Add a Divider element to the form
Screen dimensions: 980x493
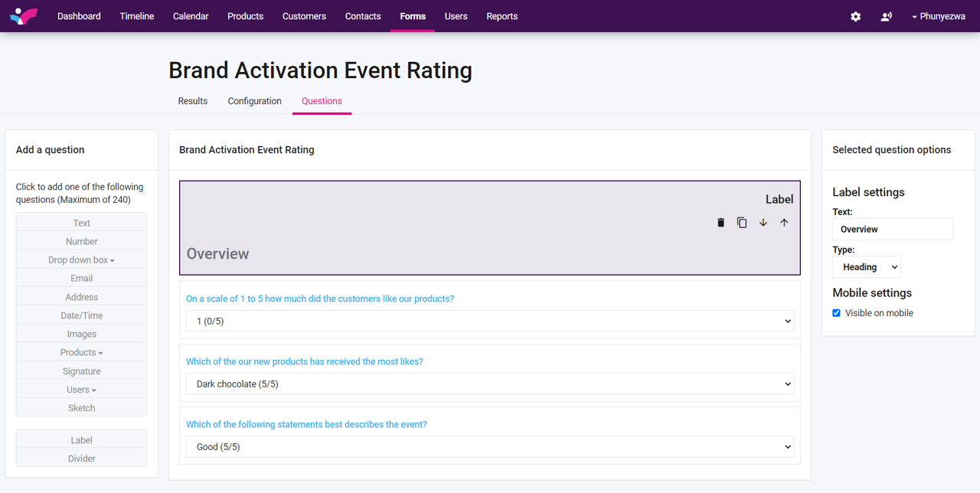coord(81,459)
